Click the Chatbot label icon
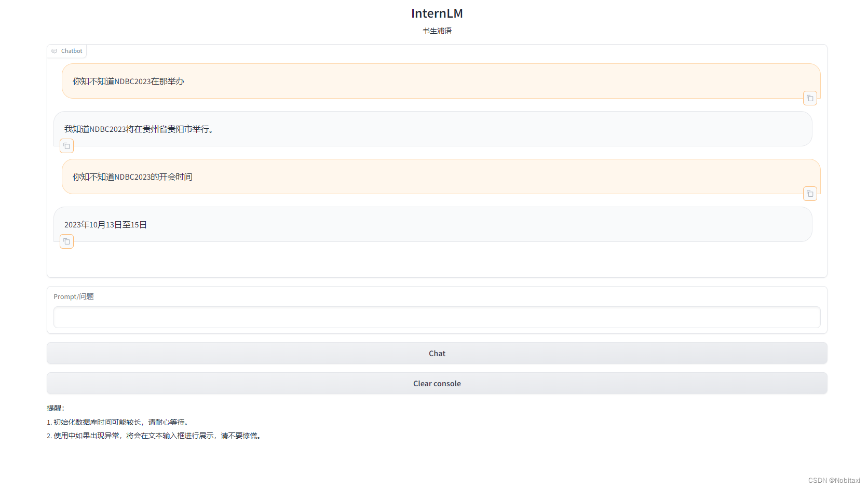 [x=54, y=51]
